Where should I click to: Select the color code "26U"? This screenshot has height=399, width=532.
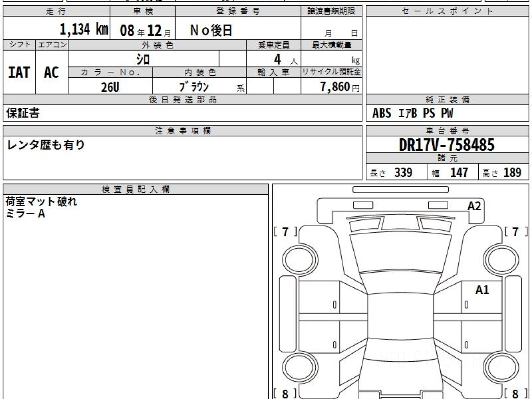110,87
